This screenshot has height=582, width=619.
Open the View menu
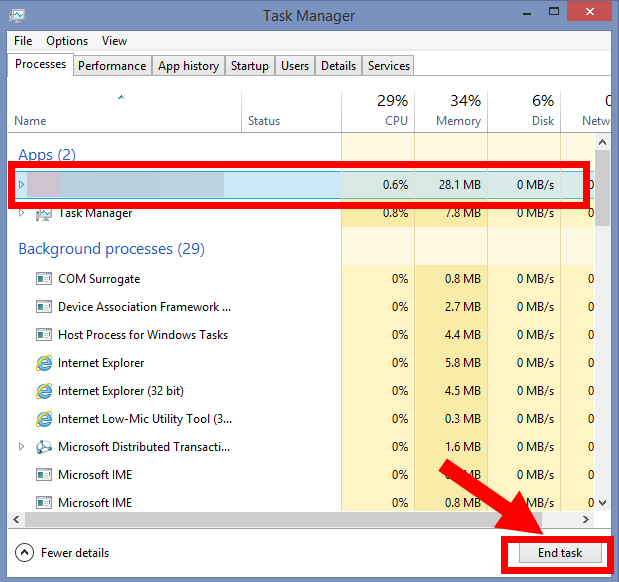pos(114,41)
